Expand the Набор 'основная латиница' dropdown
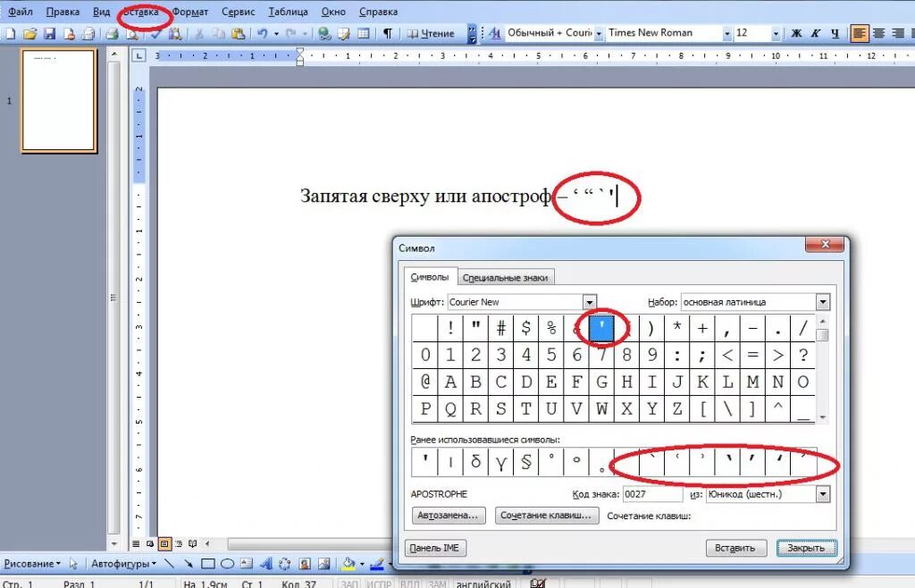 pos(823,302)
